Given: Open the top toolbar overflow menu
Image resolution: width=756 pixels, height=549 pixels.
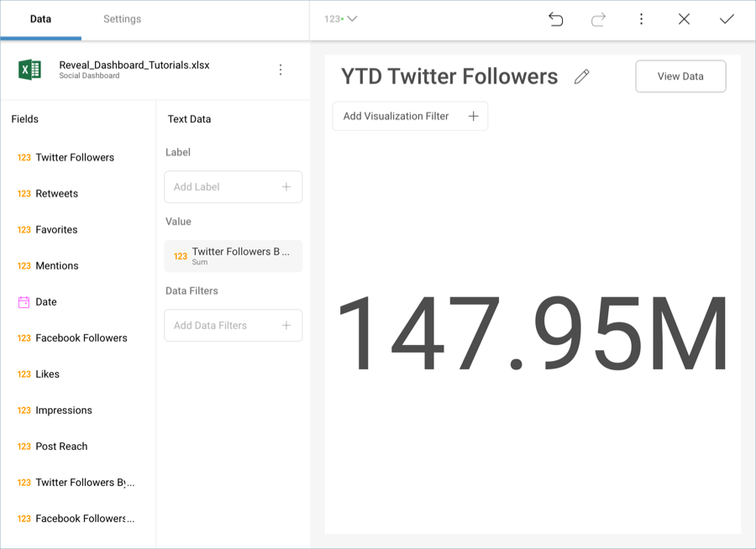Looking at the screenshot, I should 641,19.
